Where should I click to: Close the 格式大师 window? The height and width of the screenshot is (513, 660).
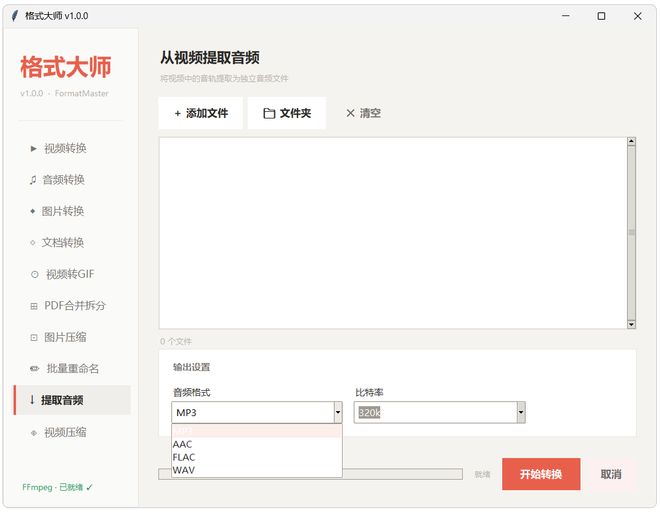tap(637, 16)
